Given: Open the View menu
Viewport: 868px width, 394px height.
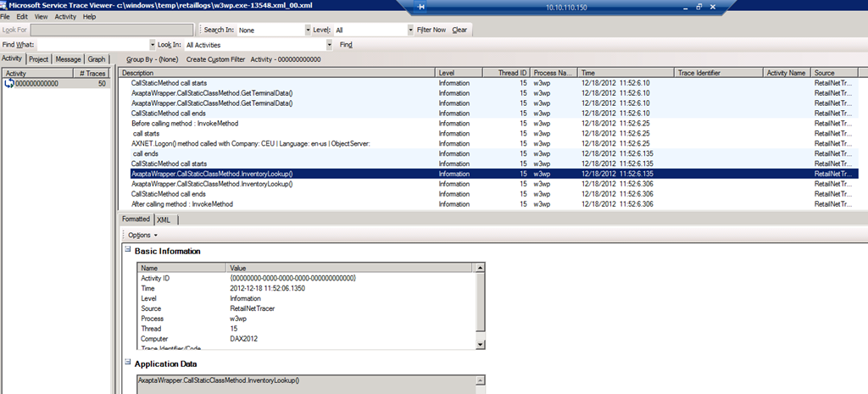Looking at the screenshot, I should pyautogui.click(x=41, y=17).
